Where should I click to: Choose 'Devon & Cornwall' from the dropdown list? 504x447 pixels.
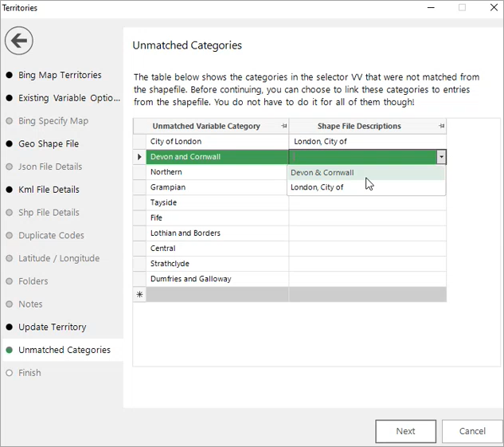click(x=365, y=173)
